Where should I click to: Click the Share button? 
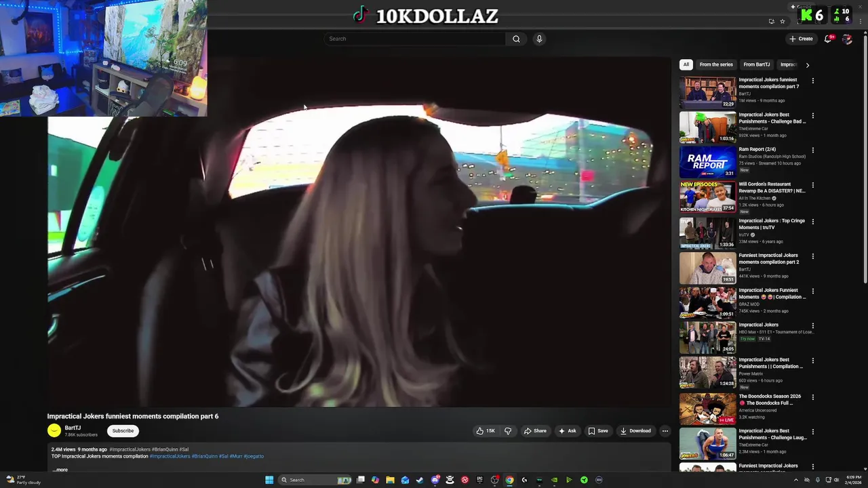point(535,431)
